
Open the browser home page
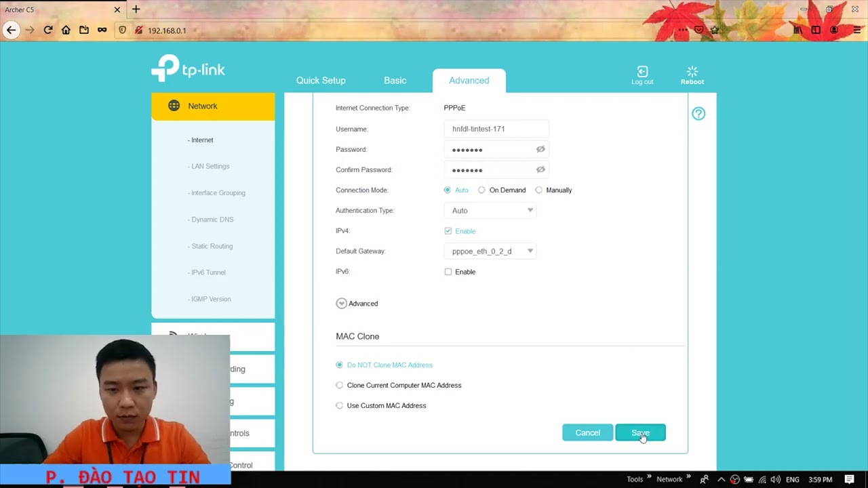click(66, 30)
